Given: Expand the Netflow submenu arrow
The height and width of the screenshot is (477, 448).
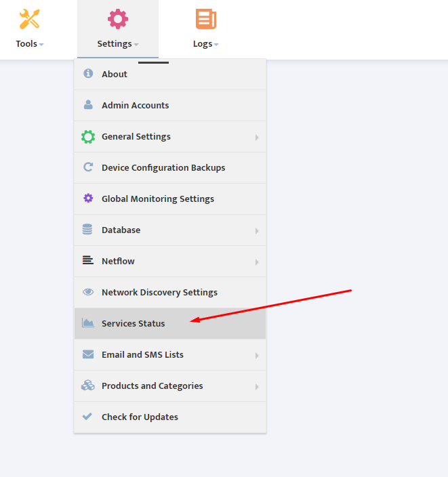Looking at the screenshot, I should coord(257,262).
